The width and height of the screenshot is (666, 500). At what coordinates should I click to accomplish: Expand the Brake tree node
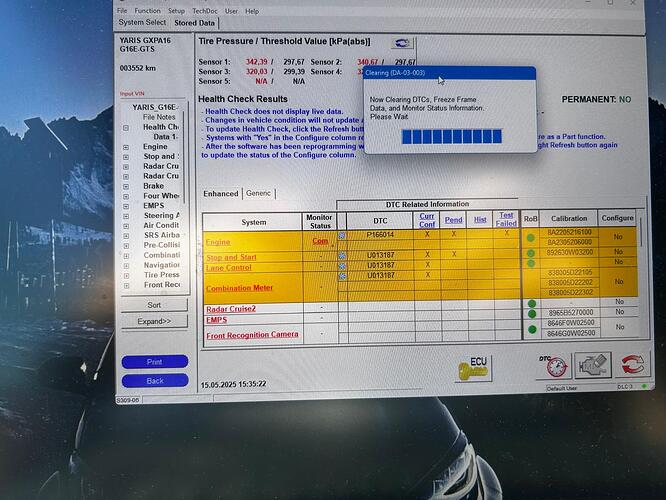126,186
